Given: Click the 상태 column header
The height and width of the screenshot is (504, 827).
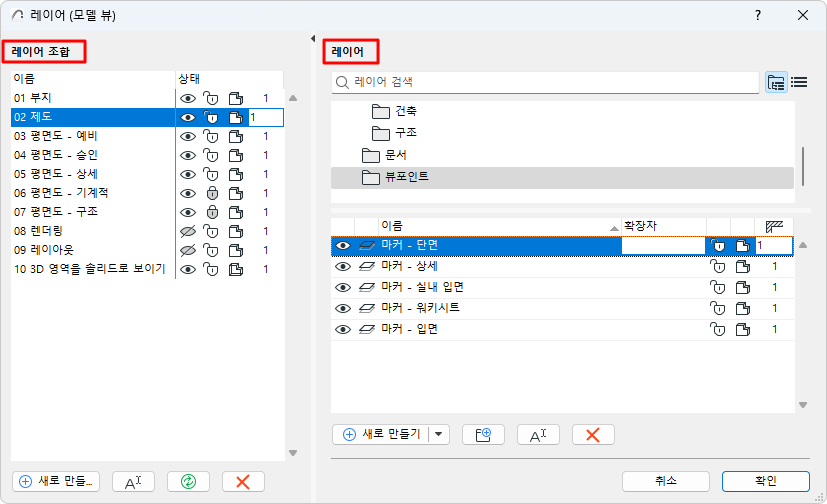Looking at the screenshot, I should (x=229, y=79).
